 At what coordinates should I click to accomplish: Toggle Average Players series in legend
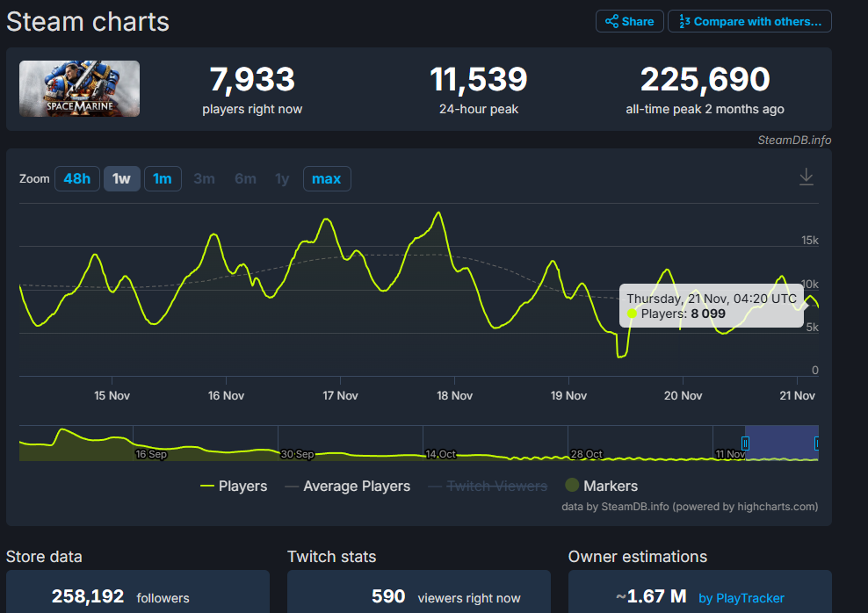[348, 486]
